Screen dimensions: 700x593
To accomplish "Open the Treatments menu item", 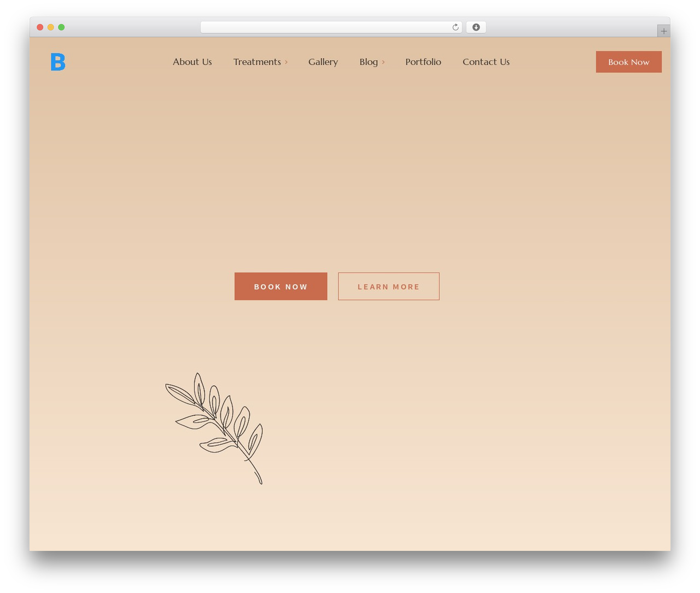I will coord(257,62).
